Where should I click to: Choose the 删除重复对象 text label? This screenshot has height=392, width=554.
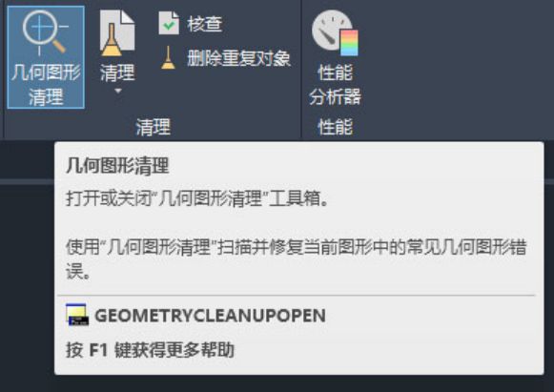click(x=238, y=58)
